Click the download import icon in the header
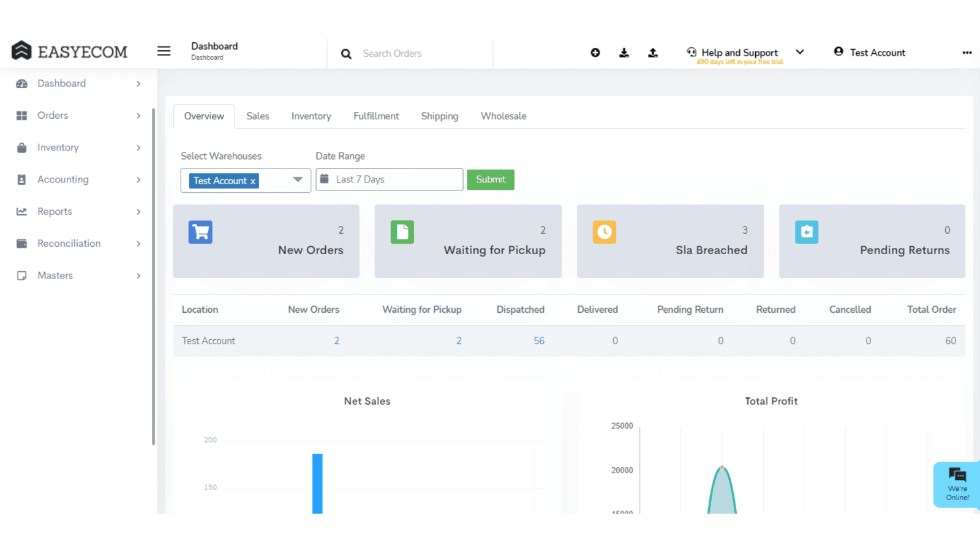The height and width of the screenshot is (551, 980). click(x=624, y=53)
